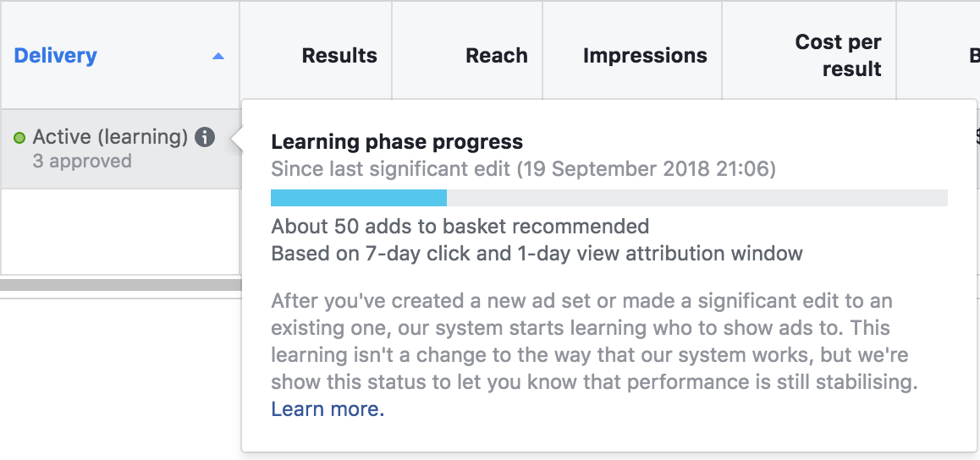Image resolution: width=980 pixels, height=460 pixels.
Task: Click the cut-off column header after Cost per result
Action: point(973,56)
